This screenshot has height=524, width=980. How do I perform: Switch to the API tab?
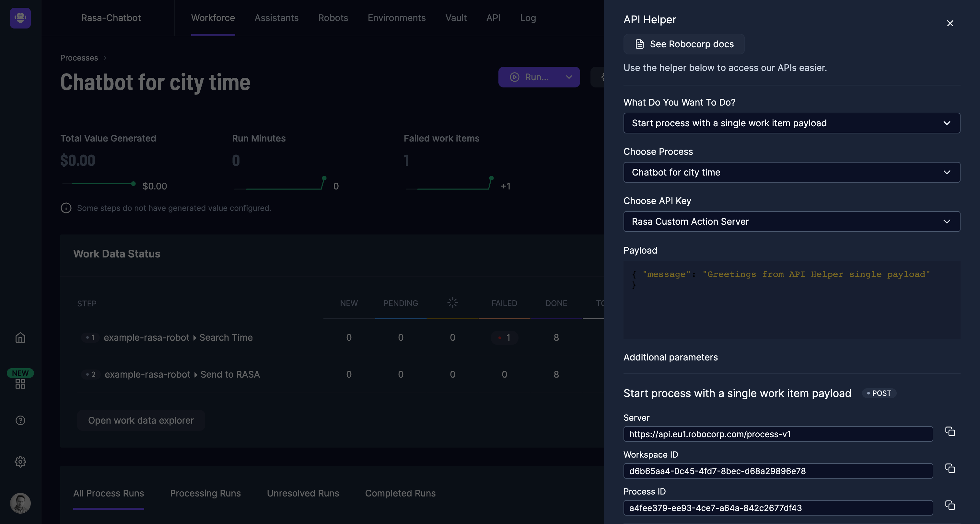coord(493,18)
